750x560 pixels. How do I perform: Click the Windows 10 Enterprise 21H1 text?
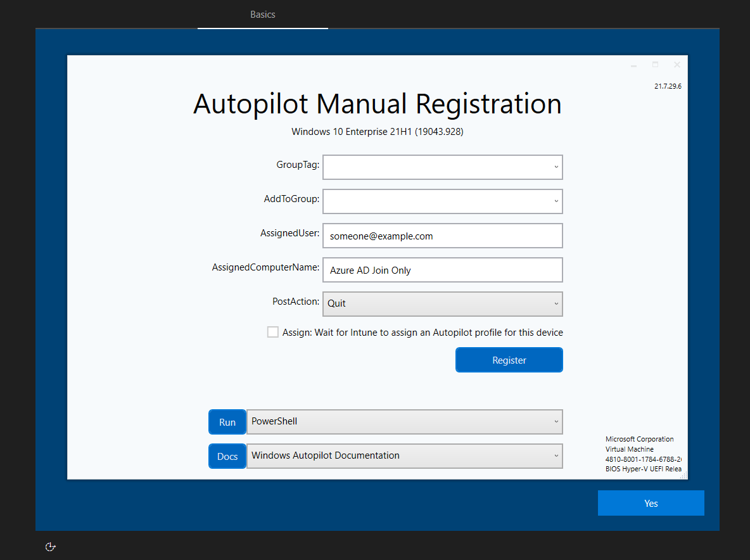pyautogui.click(x=378, y=132)
